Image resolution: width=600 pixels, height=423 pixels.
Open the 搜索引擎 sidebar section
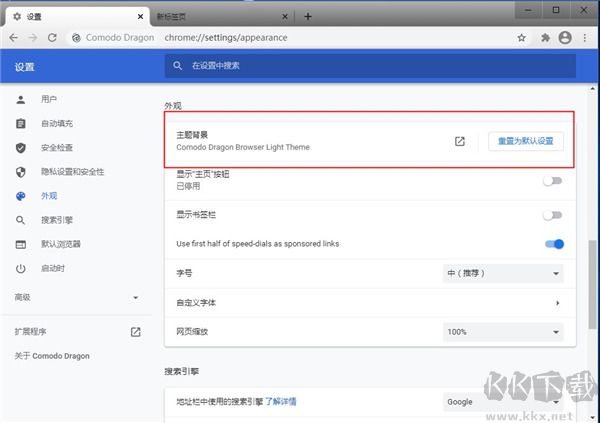tap(57, 220)
